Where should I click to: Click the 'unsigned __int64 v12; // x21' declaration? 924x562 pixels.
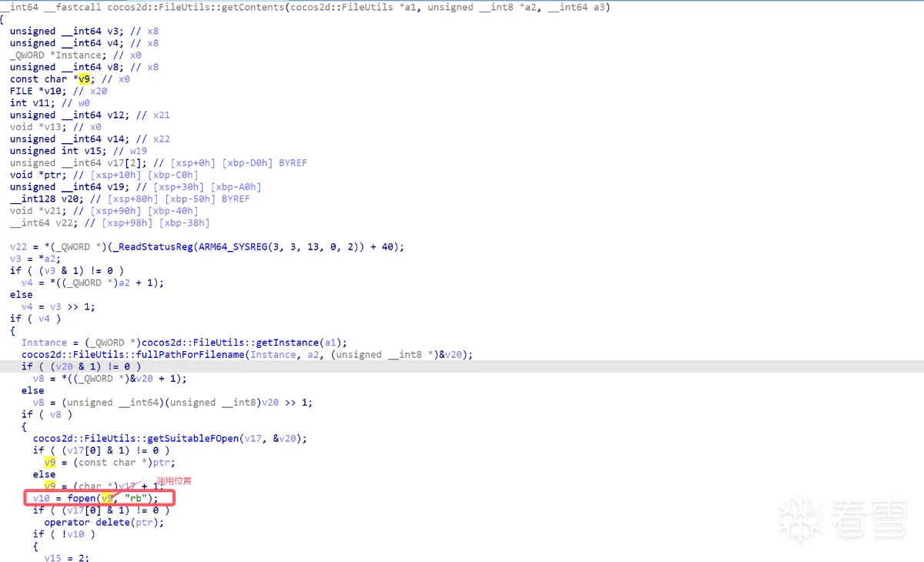(90, 115)
